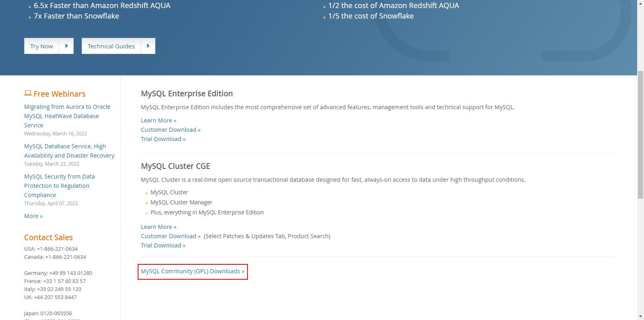
Task: Click Customer Download under MySQL Cluster CGE
Action: [x=171, y=236]
